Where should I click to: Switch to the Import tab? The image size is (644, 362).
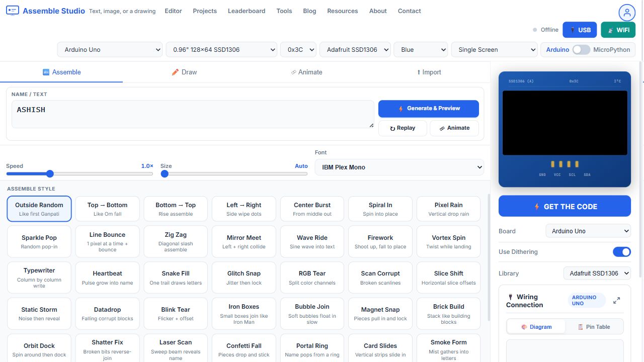click(429, 72)
